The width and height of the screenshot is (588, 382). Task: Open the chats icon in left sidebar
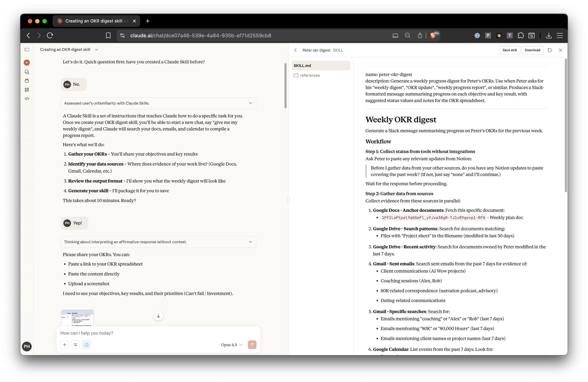[27, 72]
